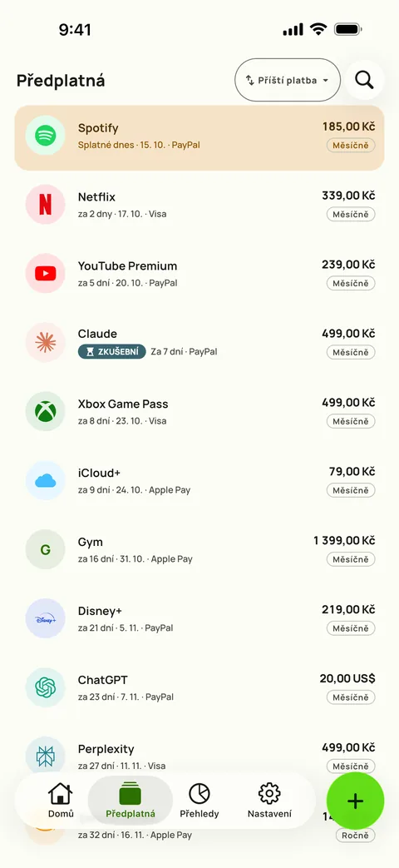Tap the green plus add button
Image resolution: width=399 pixels, height=868 pixels.
(x=355, y=801)
